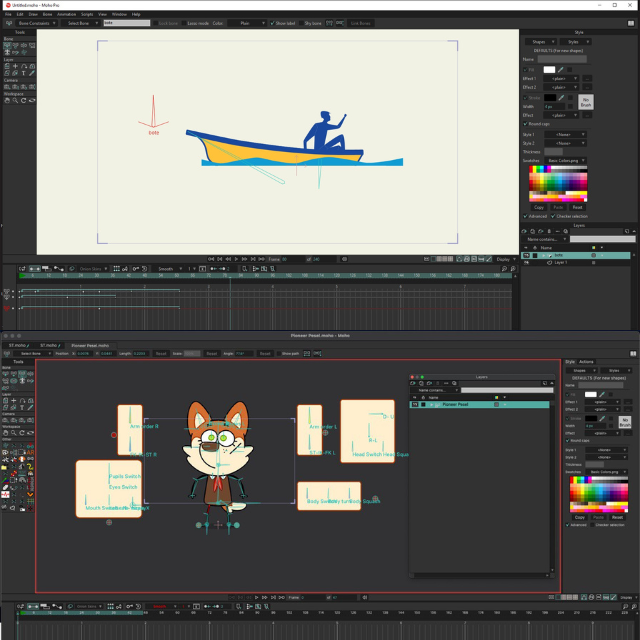Open the Select Bone dropdown in the top window

[80, 23]
